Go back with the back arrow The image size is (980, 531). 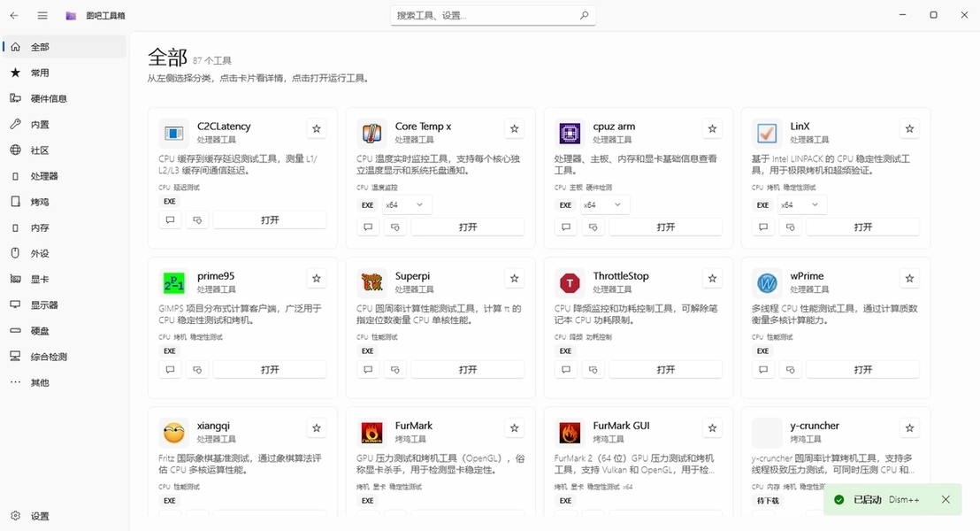point(14,15)
